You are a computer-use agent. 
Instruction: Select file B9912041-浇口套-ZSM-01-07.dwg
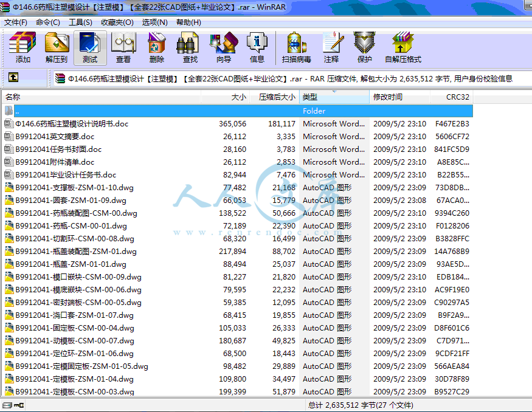click(x=74, y=315)
